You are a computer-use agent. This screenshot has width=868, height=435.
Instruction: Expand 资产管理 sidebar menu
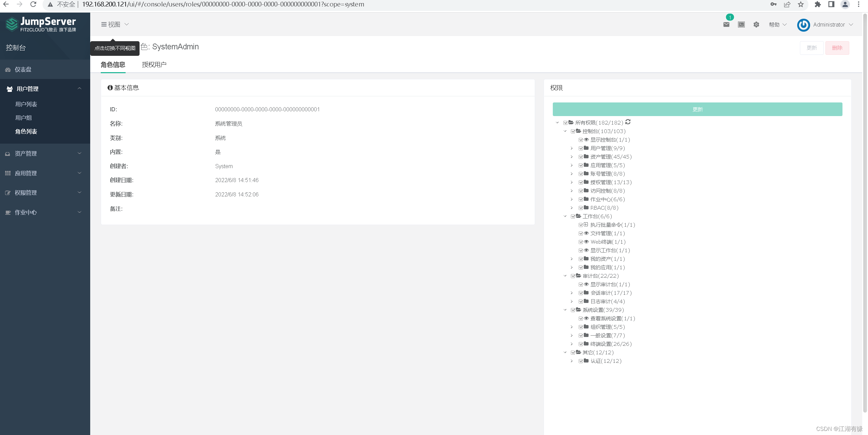tap(45, 154)
